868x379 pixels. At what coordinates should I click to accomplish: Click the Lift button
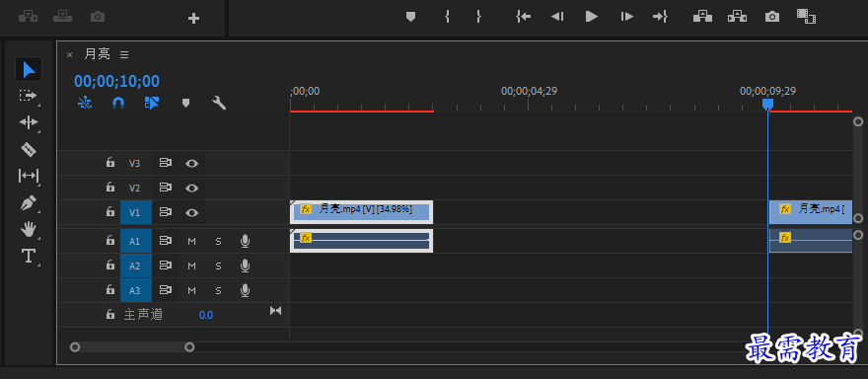[x=702, y=16]
